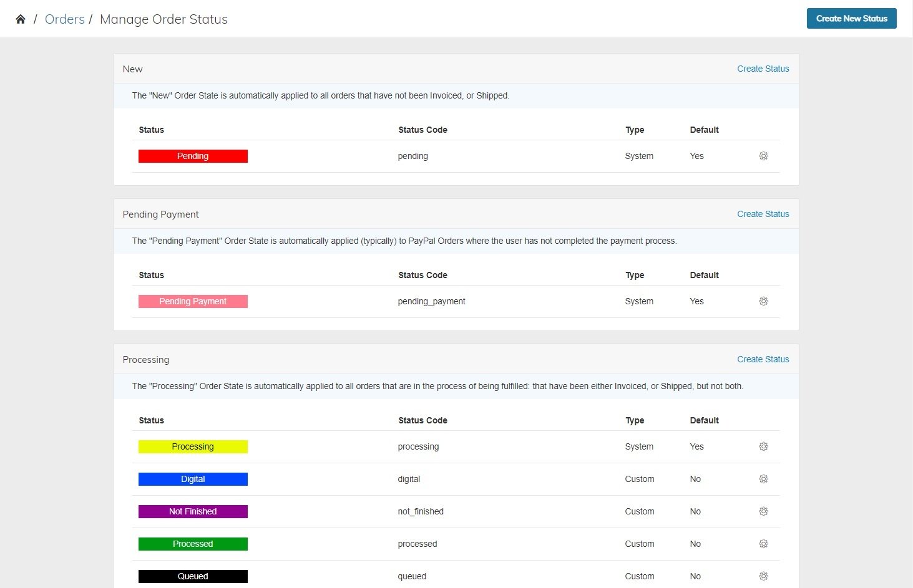Click the green Processed status label
Image resolution: width=913 pixels, height=588 pixels.
pyautogui.click(x=193, y=544)
